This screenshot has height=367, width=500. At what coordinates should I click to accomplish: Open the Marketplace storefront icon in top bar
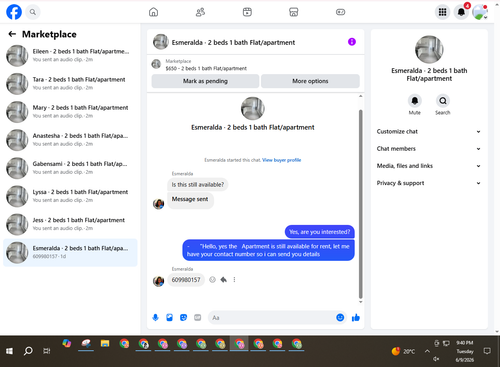click(294, 12)
